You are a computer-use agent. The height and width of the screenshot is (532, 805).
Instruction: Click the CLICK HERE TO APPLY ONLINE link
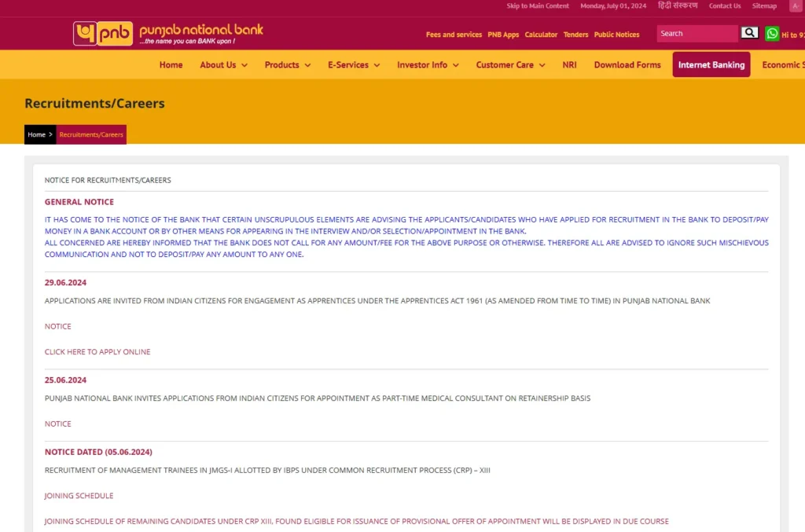(97, 352)
